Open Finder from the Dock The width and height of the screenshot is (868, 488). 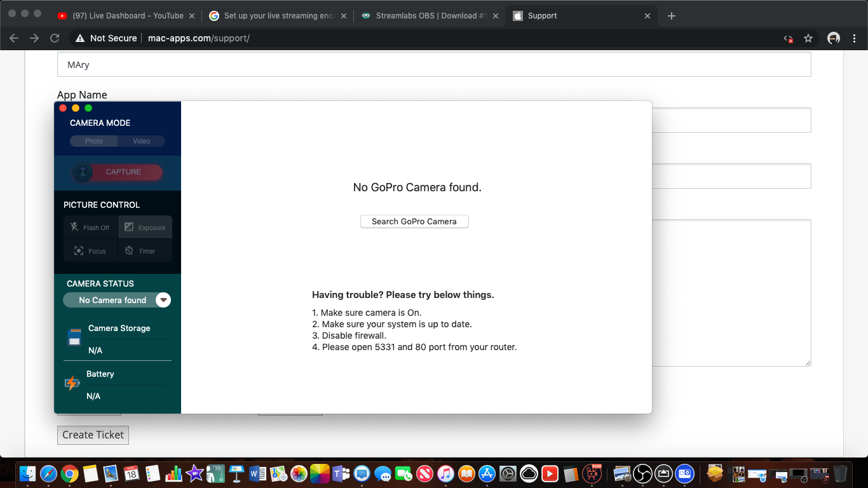click(x=27, y=473)
